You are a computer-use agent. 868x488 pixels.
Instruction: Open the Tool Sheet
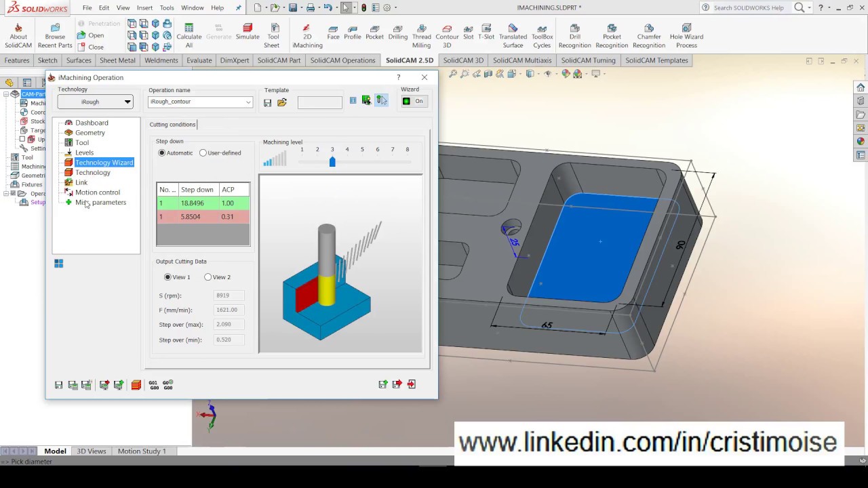click(271, 37)
